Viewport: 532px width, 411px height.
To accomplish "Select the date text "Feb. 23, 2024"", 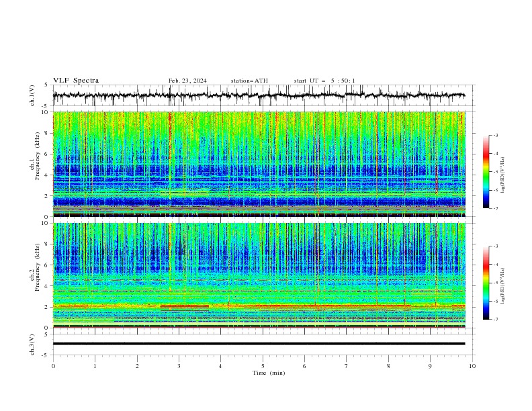I will (x=187, y=81).
